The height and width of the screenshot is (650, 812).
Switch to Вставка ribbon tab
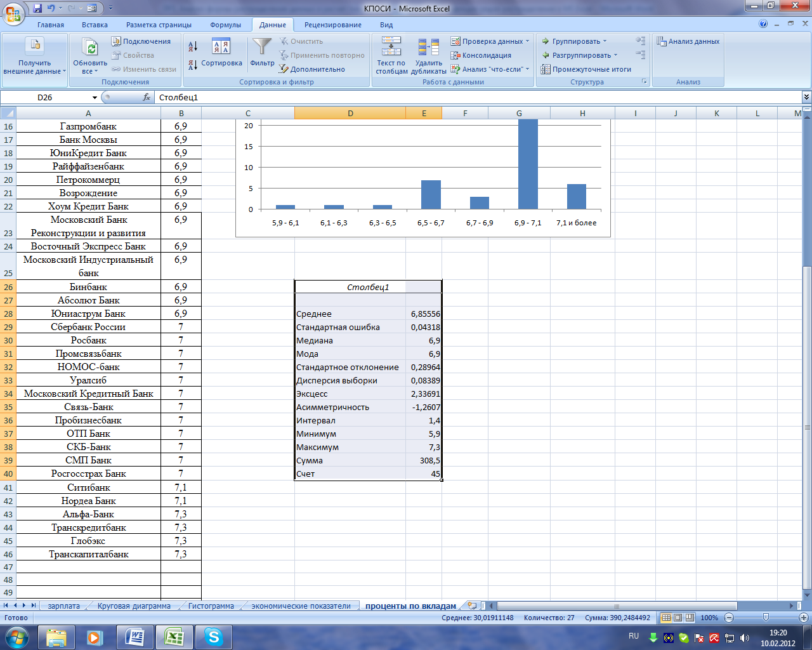(x=95, y=25)
